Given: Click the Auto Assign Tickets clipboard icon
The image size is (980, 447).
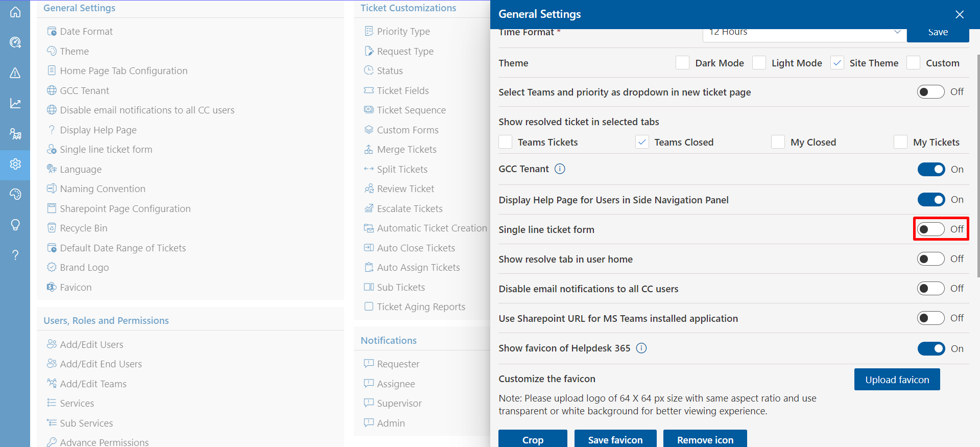Looking at the screenshot, I should point(369,267).
